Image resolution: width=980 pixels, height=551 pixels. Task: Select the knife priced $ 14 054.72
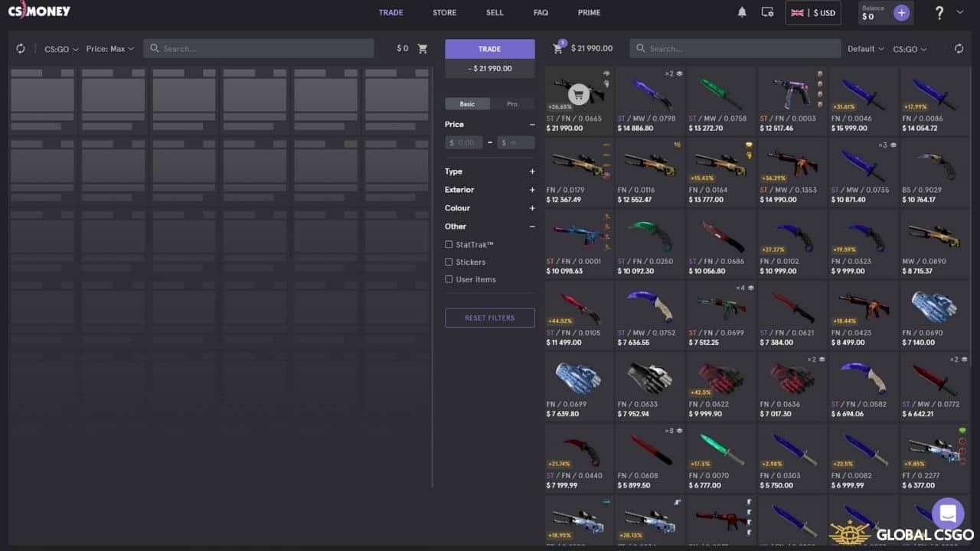click(x=934, y=100)
